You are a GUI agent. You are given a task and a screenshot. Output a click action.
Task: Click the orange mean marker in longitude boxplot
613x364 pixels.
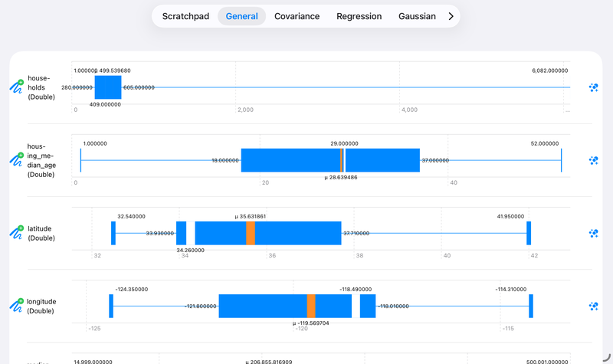(311, 306)
